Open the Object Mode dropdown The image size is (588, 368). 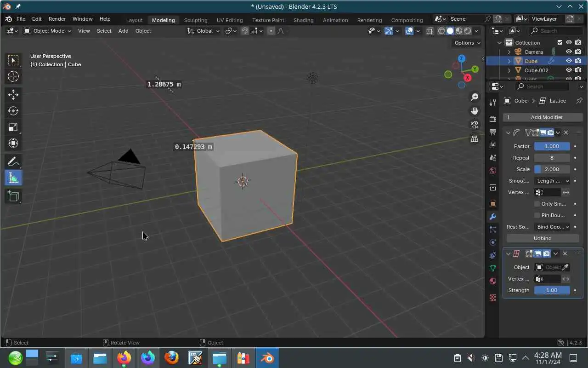click(x=48, y=31)
